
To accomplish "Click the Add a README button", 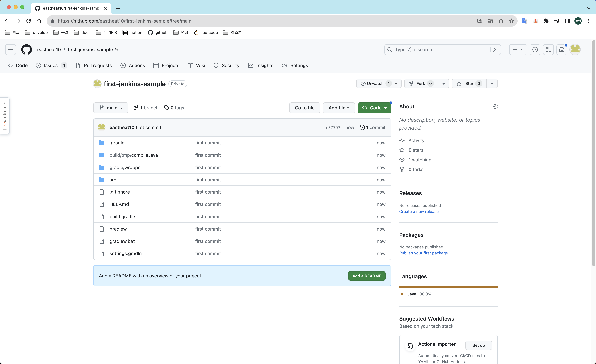I will 367,276.
